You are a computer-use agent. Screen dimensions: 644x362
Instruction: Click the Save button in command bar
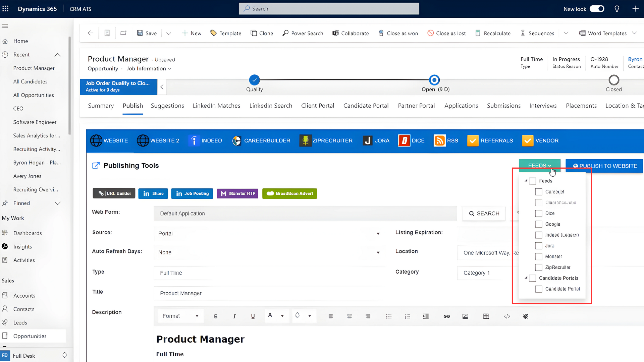click(x=147, y=33)
